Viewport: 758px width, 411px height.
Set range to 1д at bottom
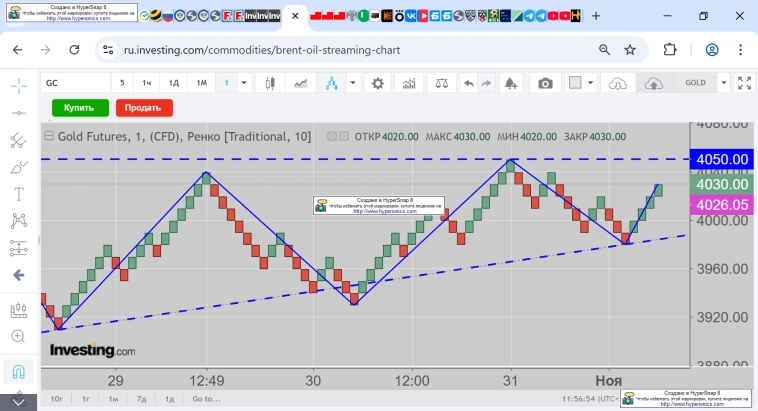(x=169, y=399)
